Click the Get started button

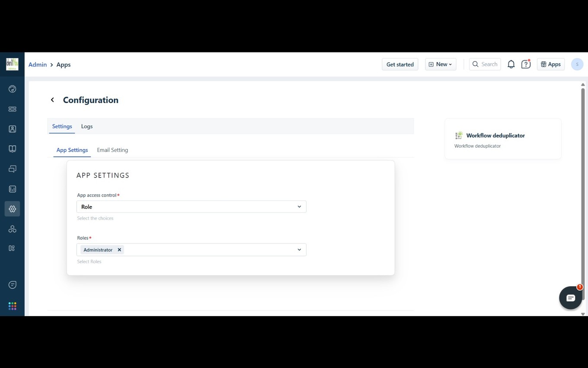[400, 64]
